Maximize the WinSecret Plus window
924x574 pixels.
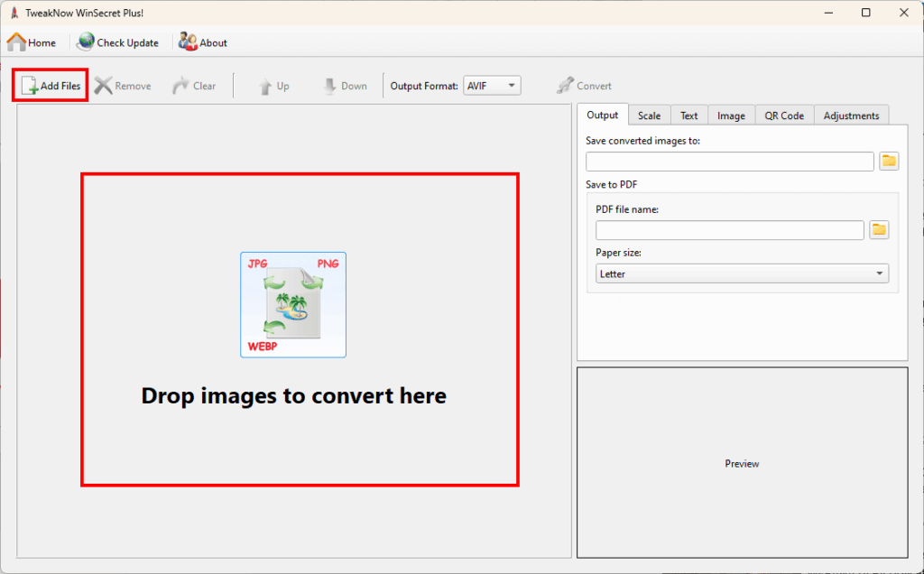865,13
